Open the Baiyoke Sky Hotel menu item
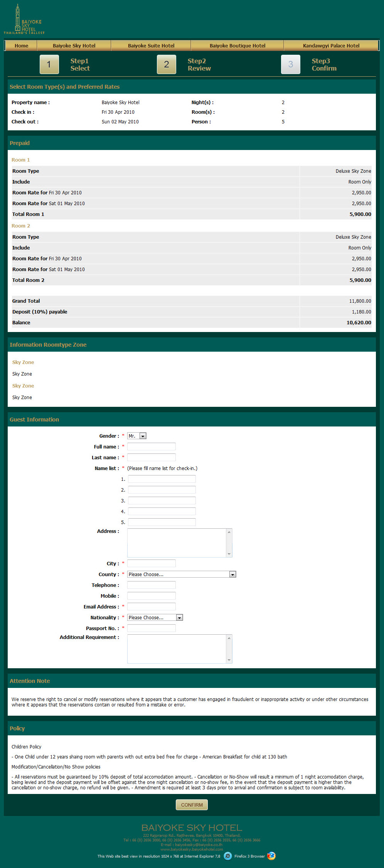The height and width of the screenshot is (868, 384). click(x=74, y=46)
